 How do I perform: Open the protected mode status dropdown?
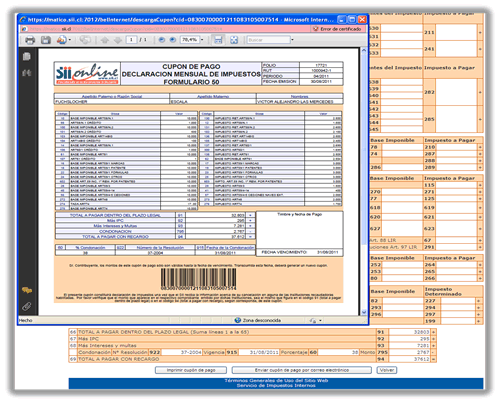(x=320, y=321)
